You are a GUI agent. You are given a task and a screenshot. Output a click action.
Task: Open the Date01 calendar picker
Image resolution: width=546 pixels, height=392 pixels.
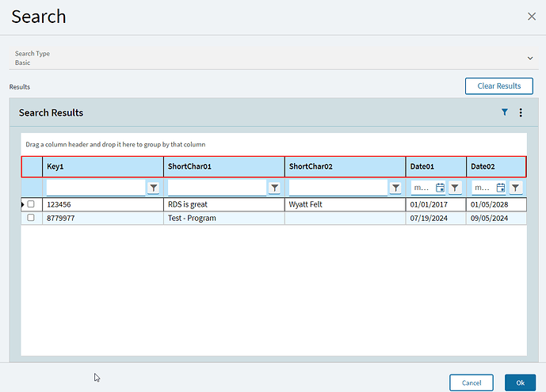coord(440,188)
